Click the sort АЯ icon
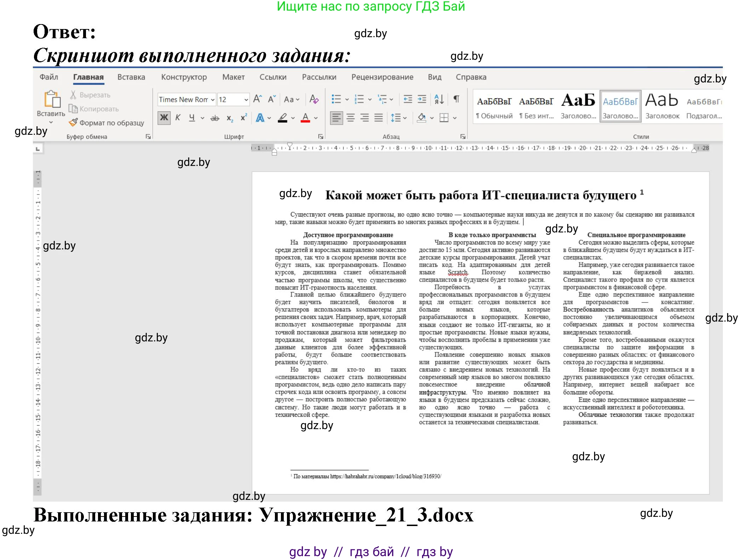Screen dimensions: 743x560 [439, 99]
